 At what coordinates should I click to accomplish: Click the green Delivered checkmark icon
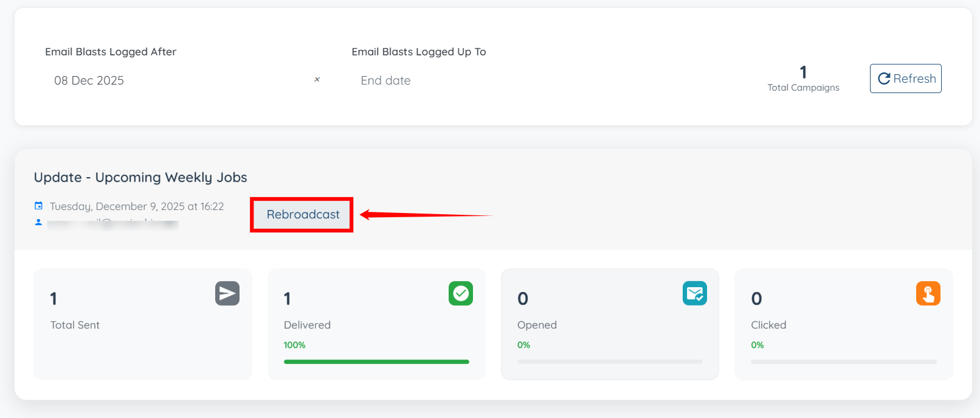point(460,293)
